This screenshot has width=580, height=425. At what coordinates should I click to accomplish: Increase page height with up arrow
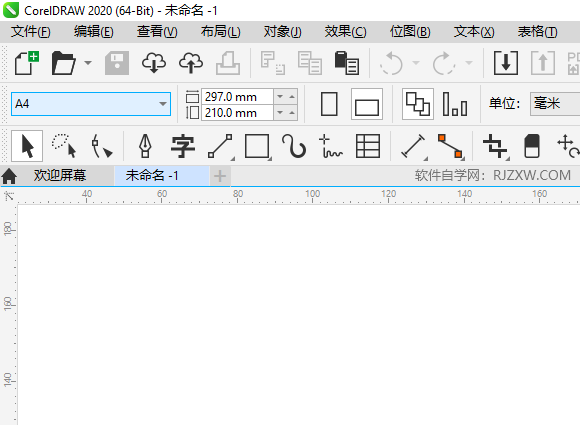[x=292, y=112]
